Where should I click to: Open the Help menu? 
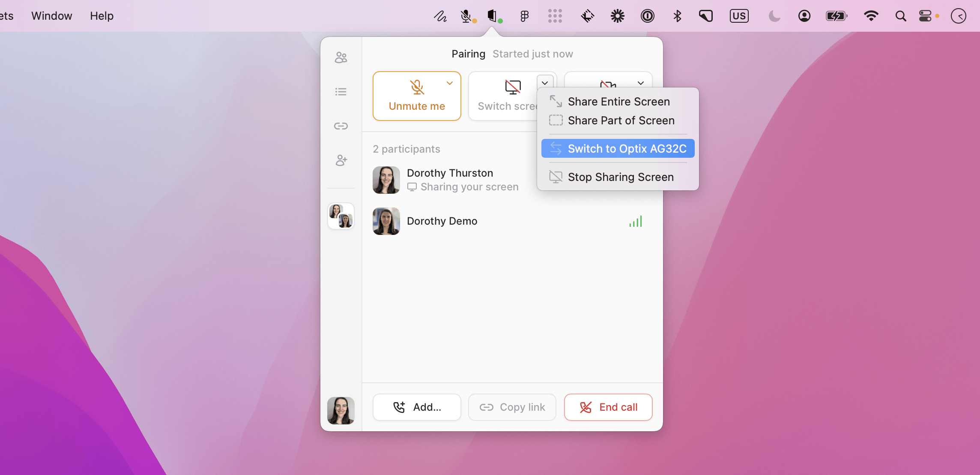(102, 16)
